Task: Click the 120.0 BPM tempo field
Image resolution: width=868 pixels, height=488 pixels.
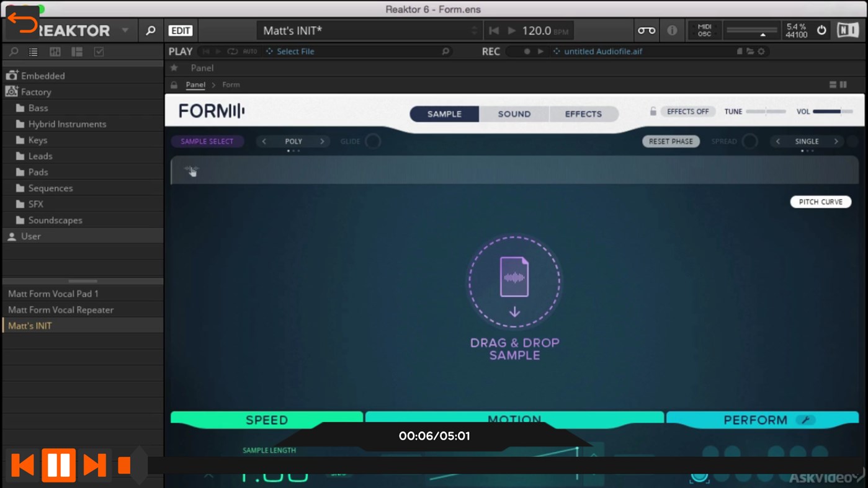Action: [545, 30]
